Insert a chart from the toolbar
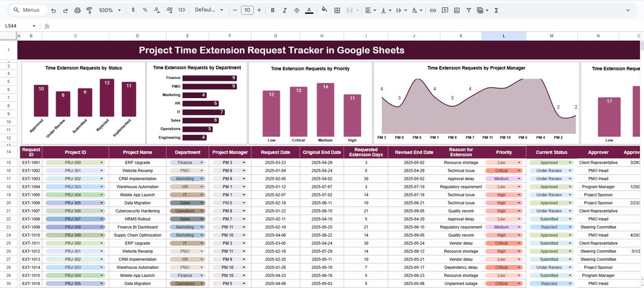Image resolution: width=644 pixels, height=288 pixels. [457, 10]
